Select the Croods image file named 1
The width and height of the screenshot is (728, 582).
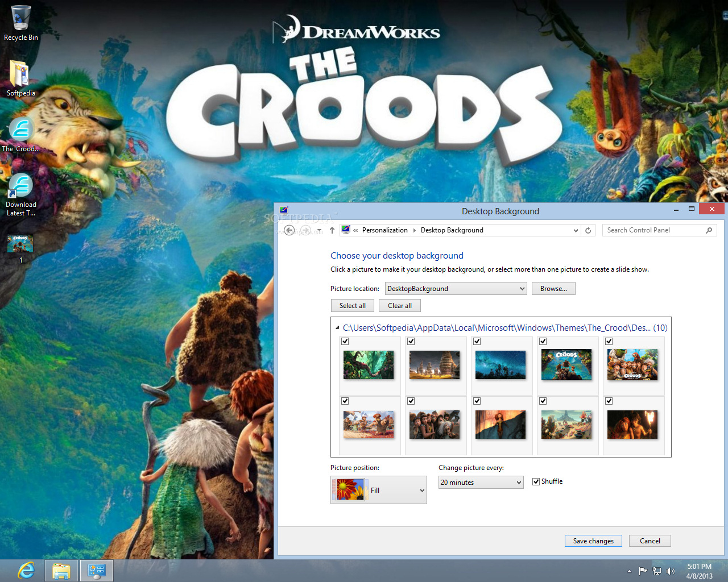20,248
